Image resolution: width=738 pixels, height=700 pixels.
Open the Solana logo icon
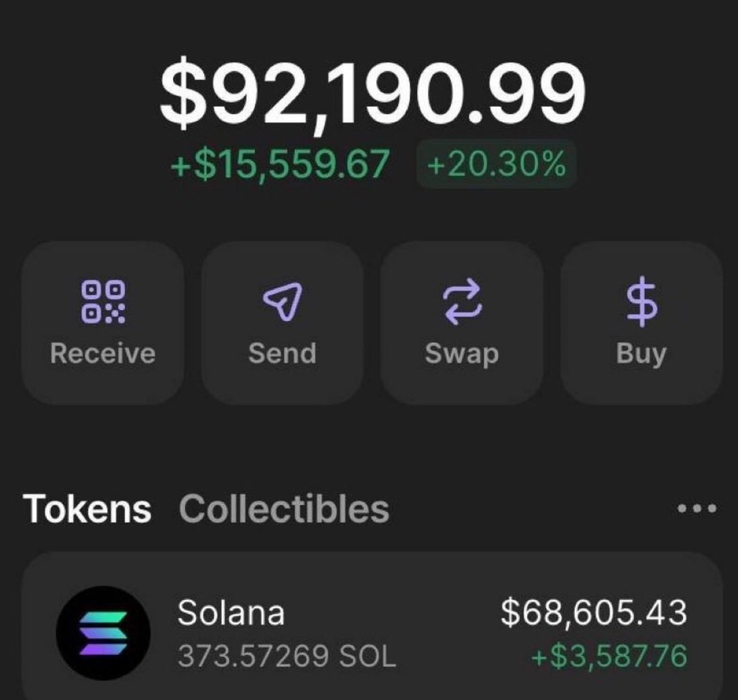coord(103,633)
